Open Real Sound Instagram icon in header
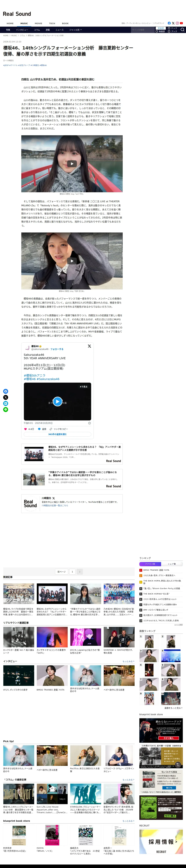This screenshot has width=186, height=868. (x=177, y=23)
